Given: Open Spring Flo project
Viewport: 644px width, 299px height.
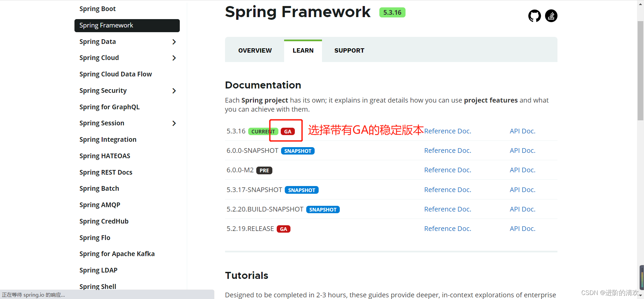Looking at the screenshot, I should coord(95,238).
